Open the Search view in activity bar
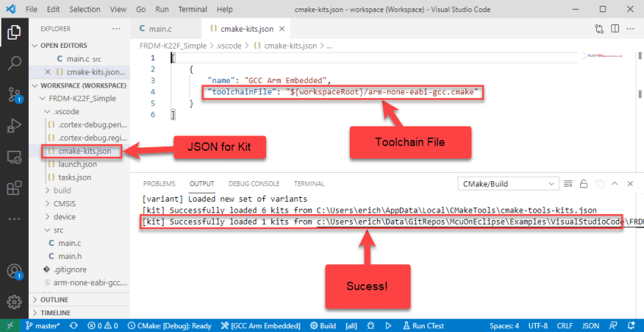The image size is (644, 332). click(x=14, y=62)
